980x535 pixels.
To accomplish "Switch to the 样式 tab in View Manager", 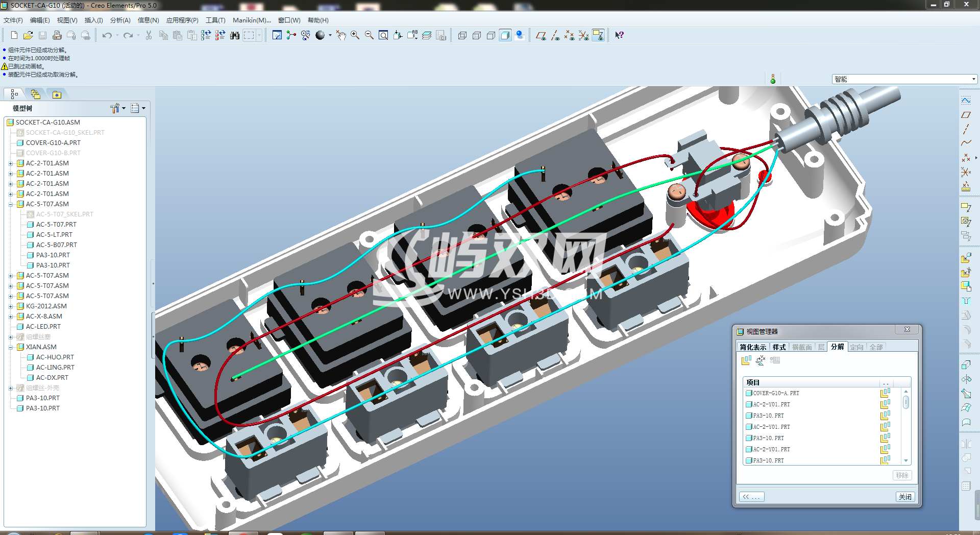I will [779, 347].
